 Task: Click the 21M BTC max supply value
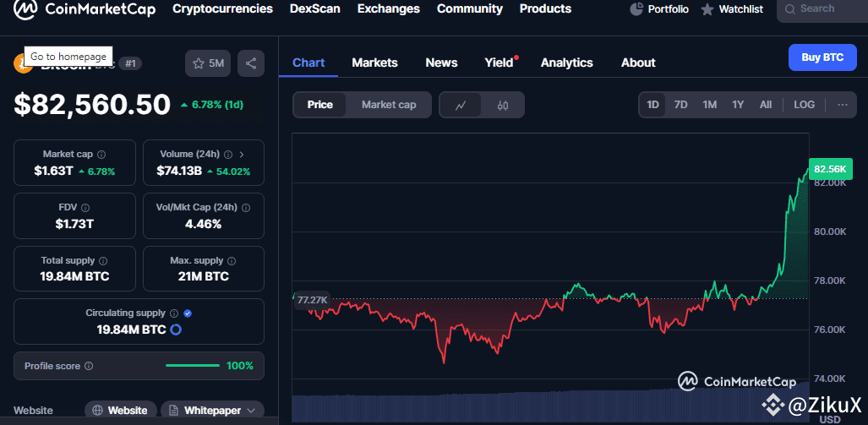[x=203, y=276]
